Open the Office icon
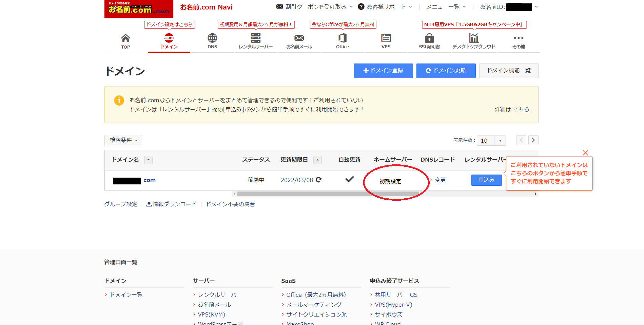 pyautogui.click(x=343, y=38)
